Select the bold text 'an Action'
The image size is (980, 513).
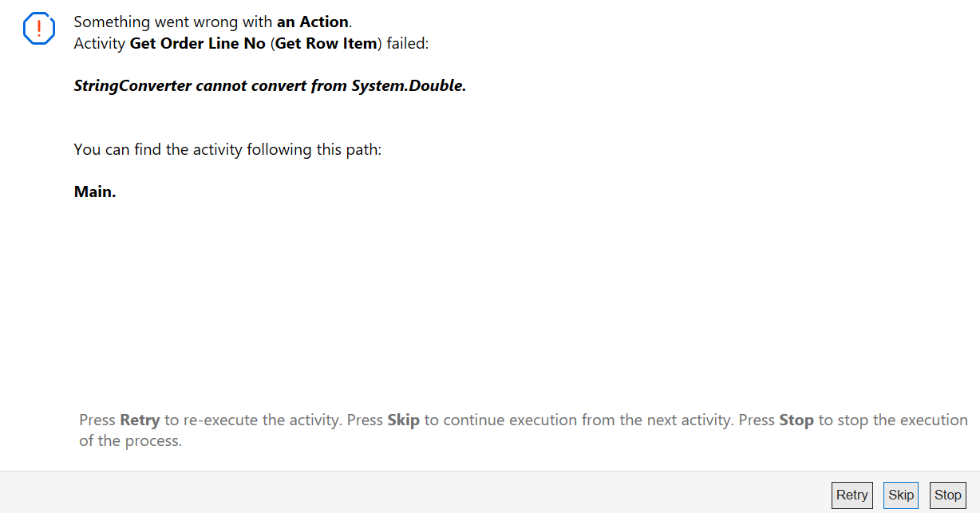tap(311, 22)
